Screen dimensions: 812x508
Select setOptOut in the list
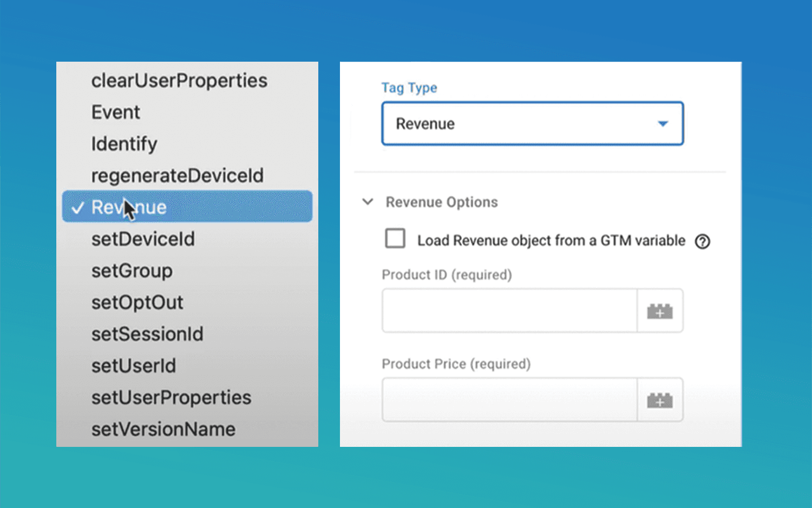(x=137, y=302)
